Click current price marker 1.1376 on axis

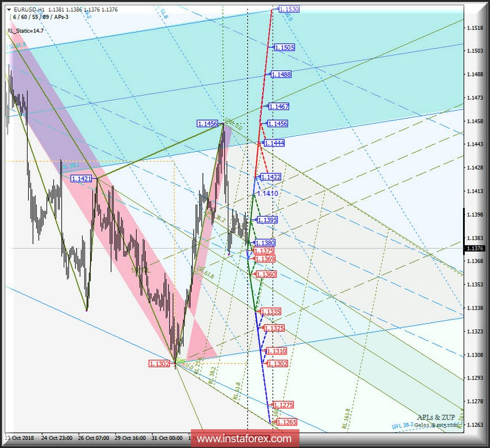pos(475,248)
